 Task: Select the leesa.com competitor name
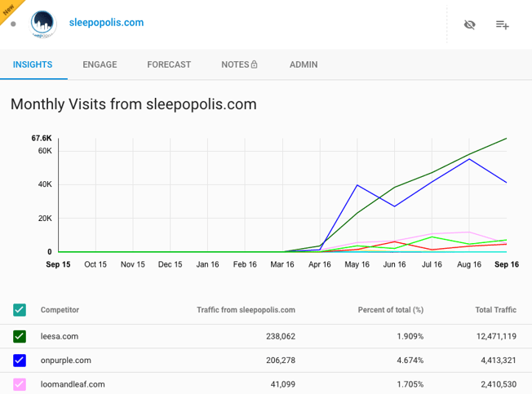(x=60, y=336)
